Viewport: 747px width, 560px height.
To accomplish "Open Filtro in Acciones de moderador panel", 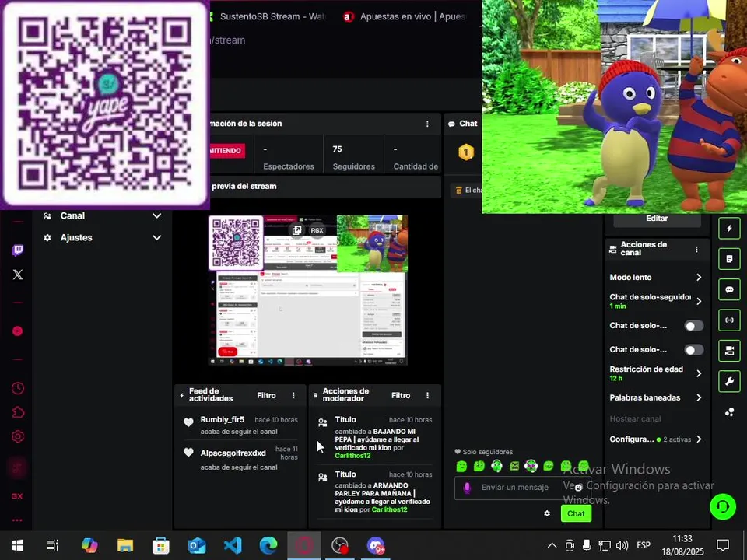I will (401, 395).
